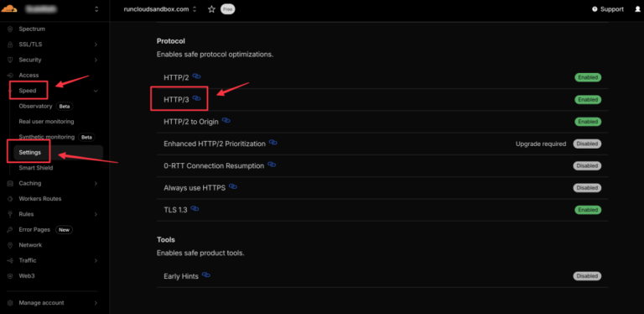Expand the SSL/TLS chevron

96,44
